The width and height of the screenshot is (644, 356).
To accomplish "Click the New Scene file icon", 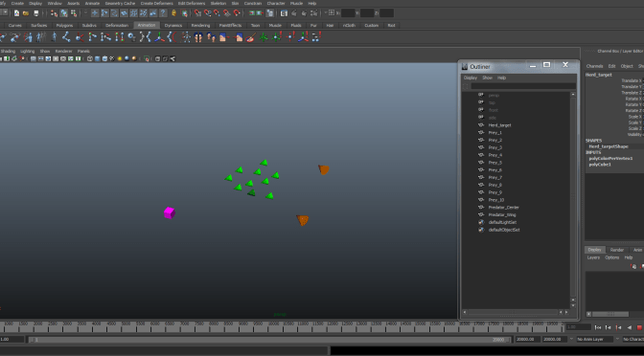I will pyautogui.click(x=17, y=13).
